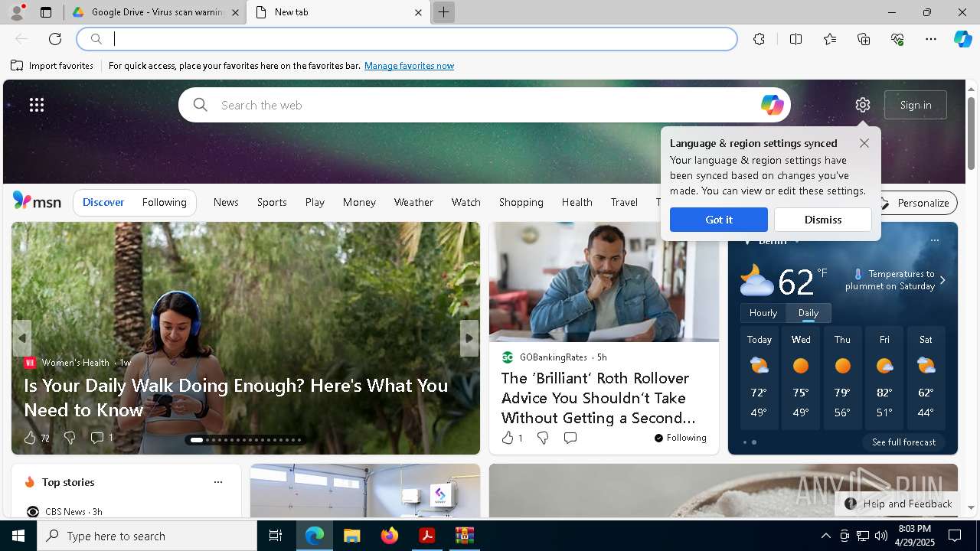Image resolution: width=980 pixels, height=551 pixels.
Task: Open the Collections icon
Action: tap(864, 39)
